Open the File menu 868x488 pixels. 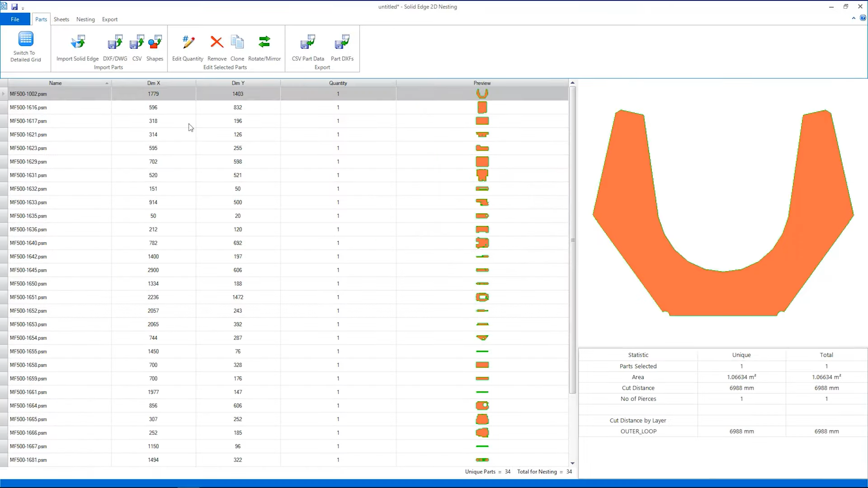point(15,19)
